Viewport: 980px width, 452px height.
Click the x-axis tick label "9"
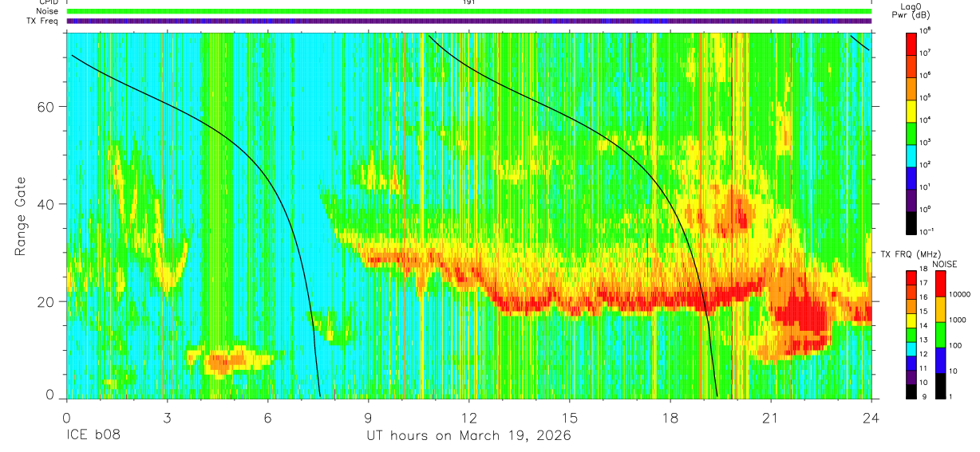[369, 418]
